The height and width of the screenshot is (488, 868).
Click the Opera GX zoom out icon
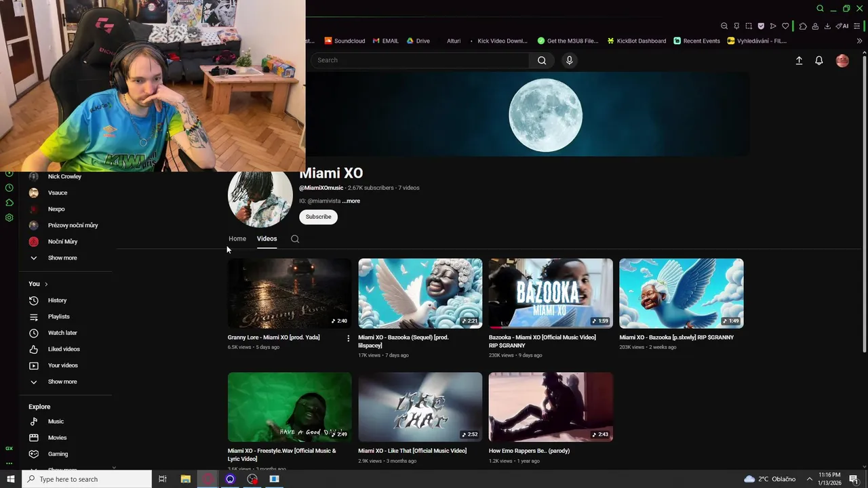coord(724,26)
